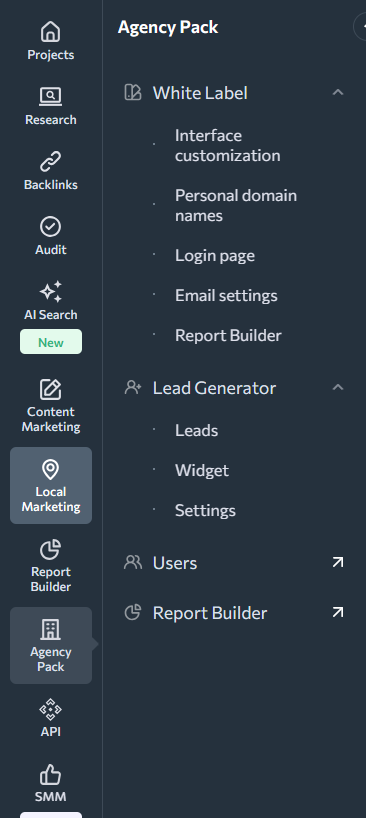Collapse the Lead Generator section chevron

coord(338,387)
